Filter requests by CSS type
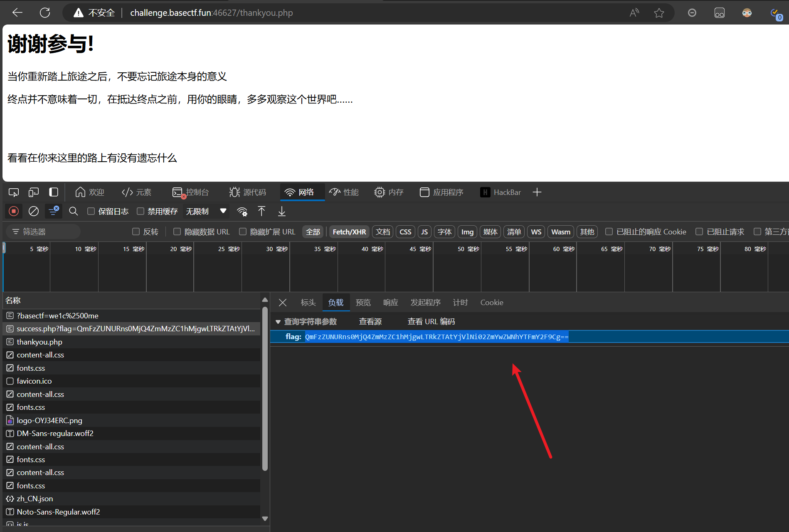The width and height of the screenshot is (789, 532). pyautogui.click(x=405, y=232)
